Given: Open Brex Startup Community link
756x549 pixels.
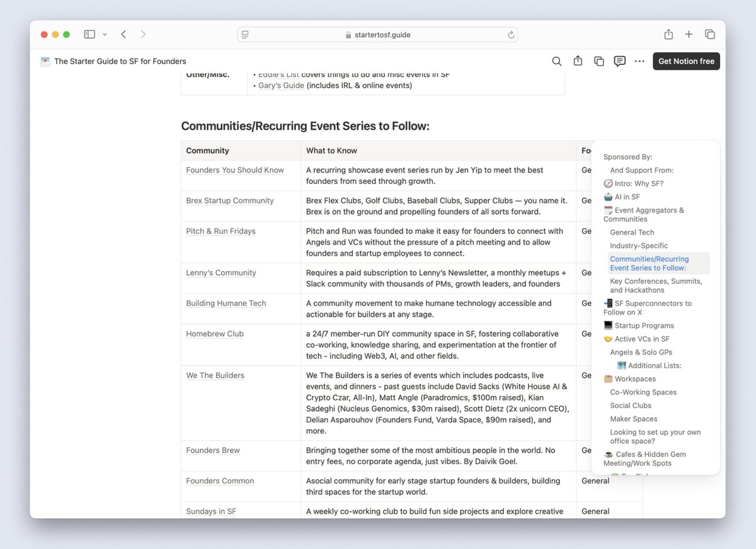Looking at the screenshot, I should (230, 201).
